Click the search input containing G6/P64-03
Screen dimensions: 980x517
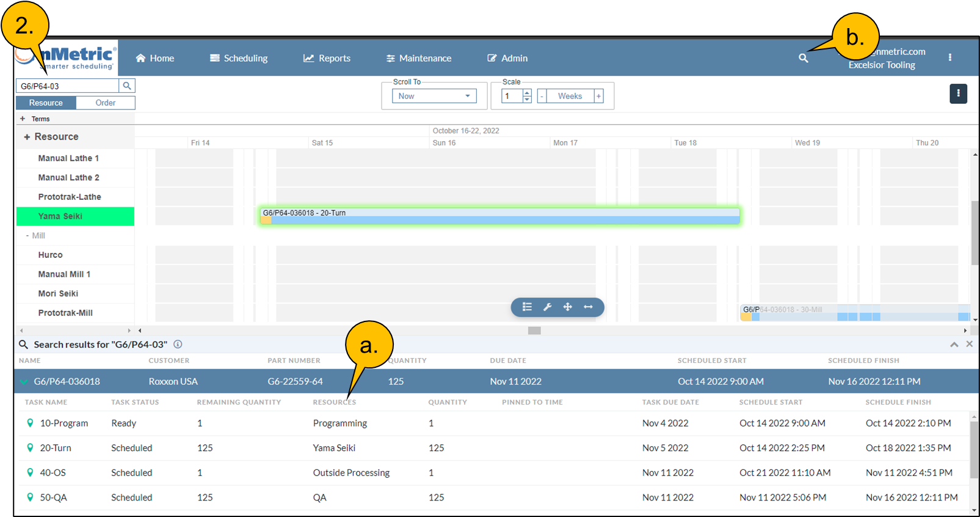pyautogui.click(x=67, y=86)
